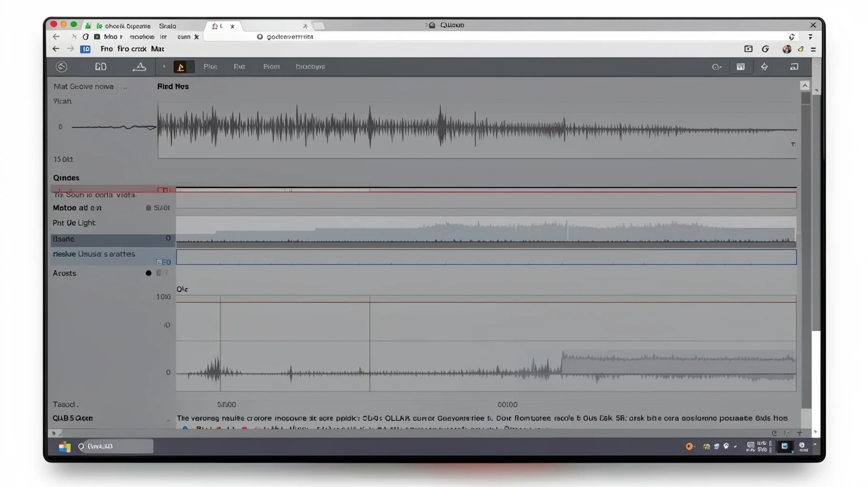Toggle the red box icon in the top track row

coord(163,190)
